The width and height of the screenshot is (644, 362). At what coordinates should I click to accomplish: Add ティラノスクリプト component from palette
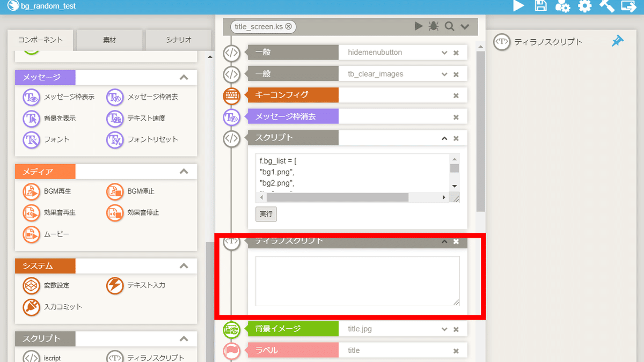[145, 357]
